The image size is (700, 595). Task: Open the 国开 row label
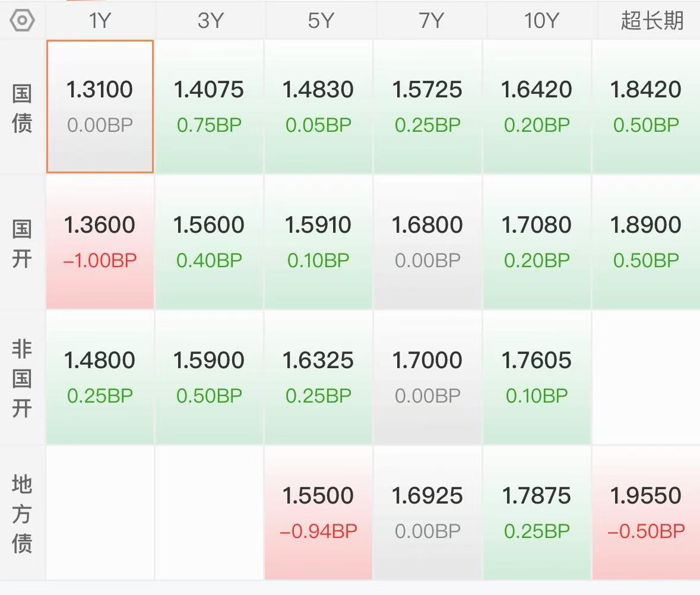tap(22, 243)
